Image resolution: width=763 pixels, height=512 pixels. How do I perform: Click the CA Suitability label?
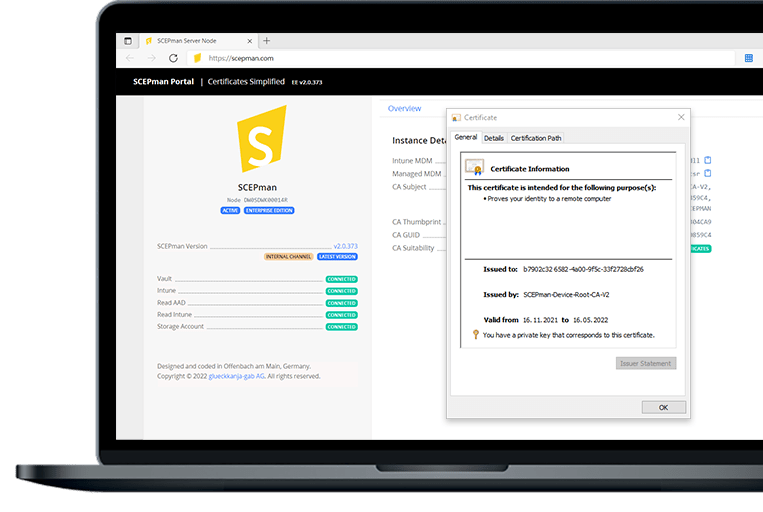[x=413, y=248]
